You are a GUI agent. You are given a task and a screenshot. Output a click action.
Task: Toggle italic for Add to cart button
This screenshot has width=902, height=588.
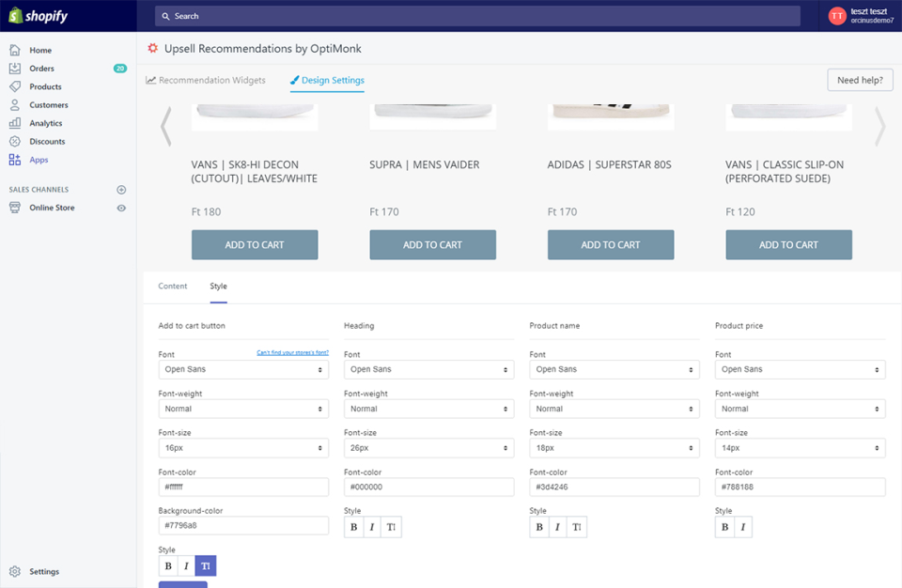tap(186, 566)
